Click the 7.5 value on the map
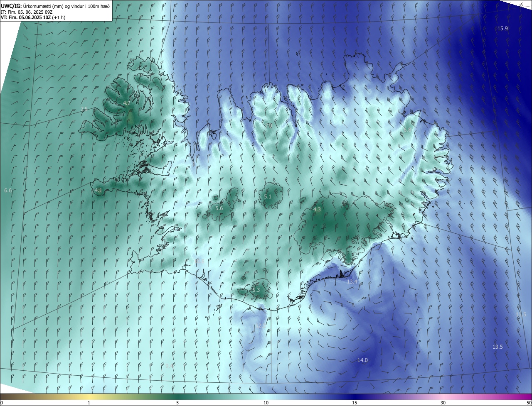Screen dimensions: 532x406 [84, 109]
